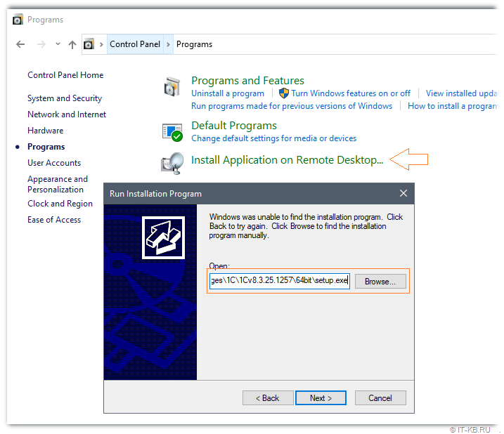Image resolution: width=504 pixels, height=434 pixels.
Task: Open User Accounts category
Action: coord(54,162)
